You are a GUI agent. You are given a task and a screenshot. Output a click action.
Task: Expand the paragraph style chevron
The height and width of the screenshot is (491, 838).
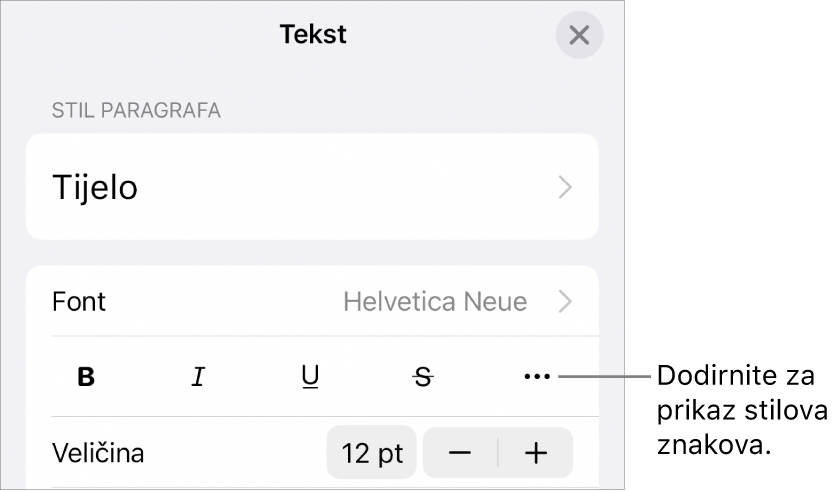click(x=565, y=187)
